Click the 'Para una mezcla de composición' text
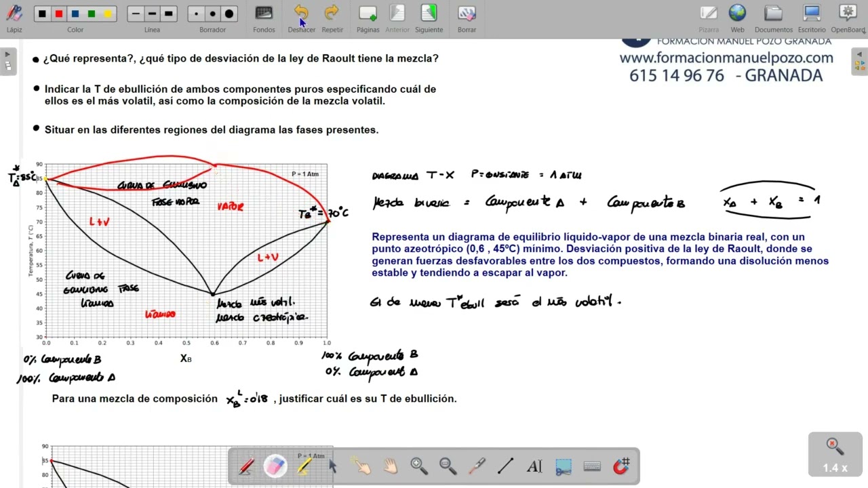This screenshot has height=488, width=868. coord(135,399)
